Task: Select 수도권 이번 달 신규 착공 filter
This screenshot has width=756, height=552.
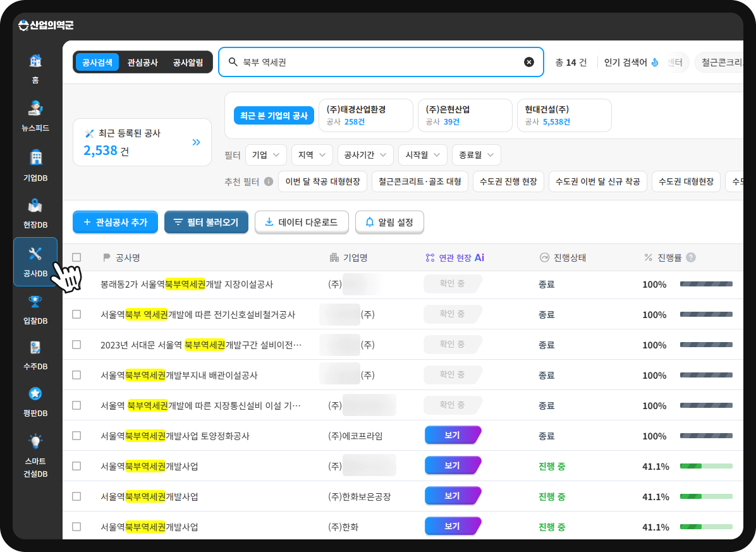Action: pyautogui.click(x=598, y=181)
